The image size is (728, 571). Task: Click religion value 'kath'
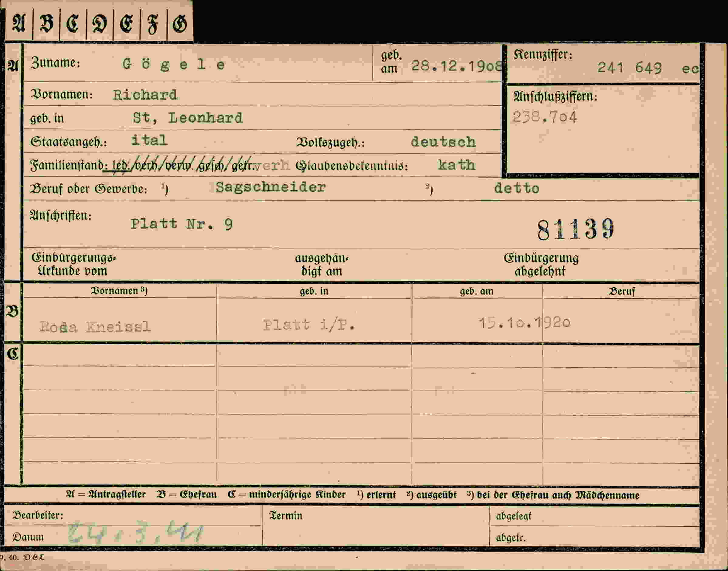pos(456,165)
